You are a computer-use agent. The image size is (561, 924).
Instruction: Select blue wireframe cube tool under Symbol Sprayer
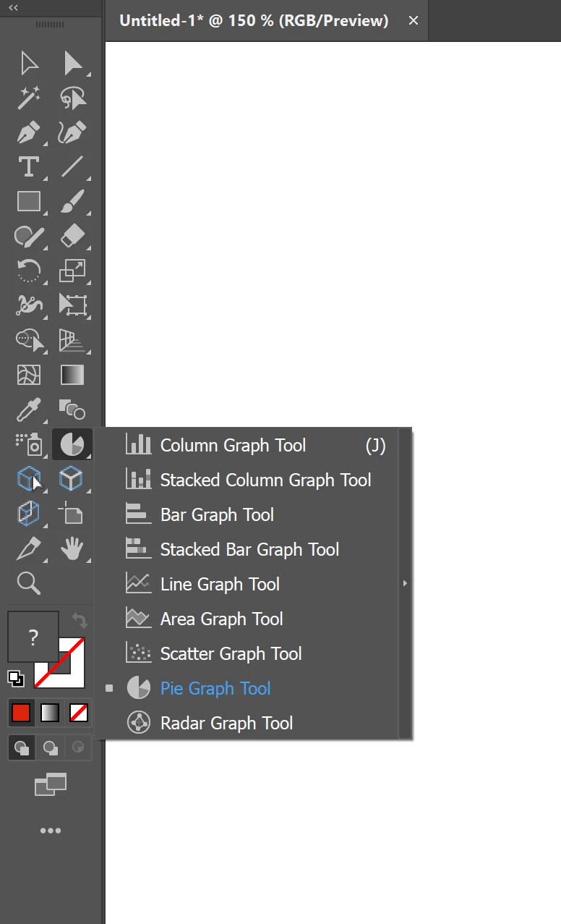click(29, 479)
